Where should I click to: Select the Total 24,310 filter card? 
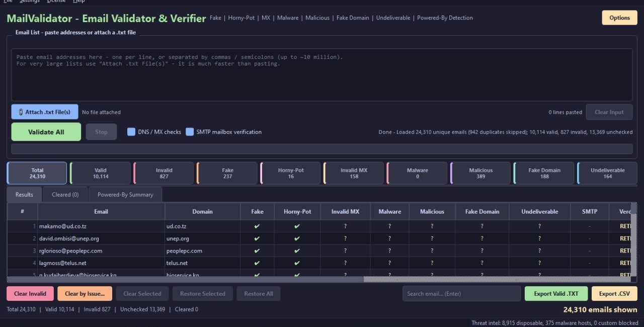click(37, 173)
